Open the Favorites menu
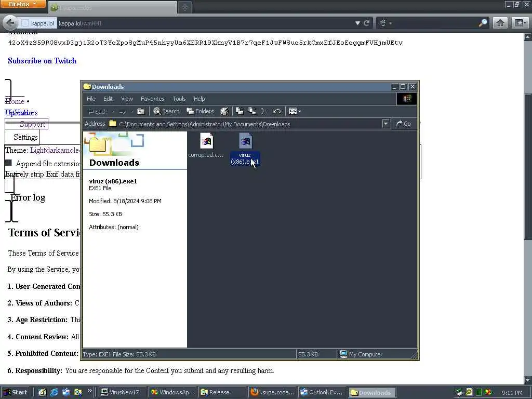This screenshot has width=532, height=399. [152, 99]
